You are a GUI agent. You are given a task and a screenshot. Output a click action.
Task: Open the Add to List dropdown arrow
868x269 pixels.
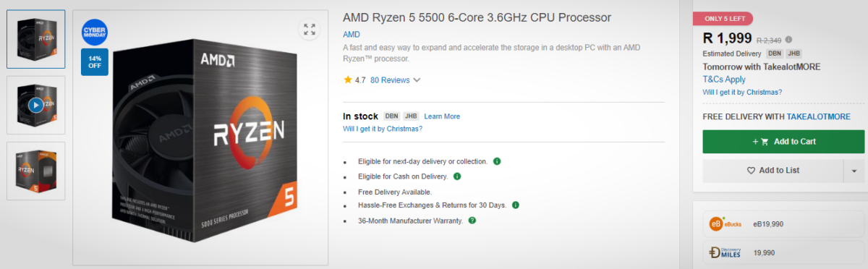point(854,171)
